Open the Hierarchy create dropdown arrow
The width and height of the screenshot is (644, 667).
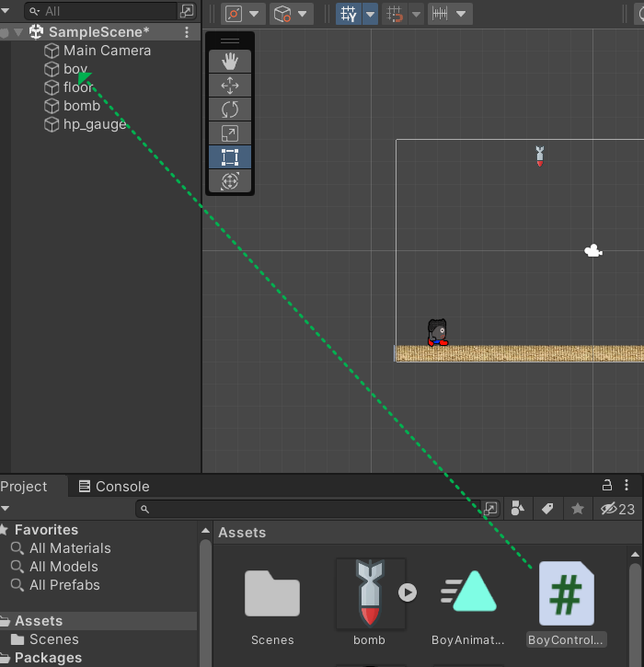point(6,11)
